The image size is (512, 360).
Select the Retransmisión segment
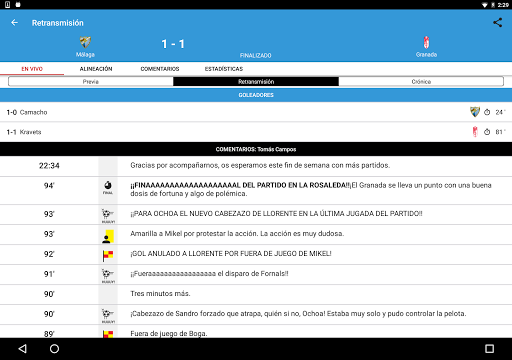256,82
